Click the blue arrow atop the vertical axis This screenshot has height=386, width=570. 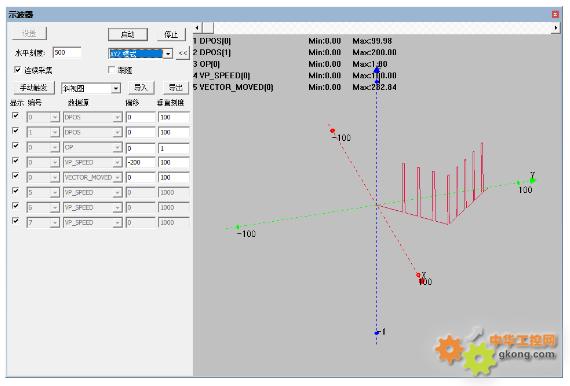377,69
